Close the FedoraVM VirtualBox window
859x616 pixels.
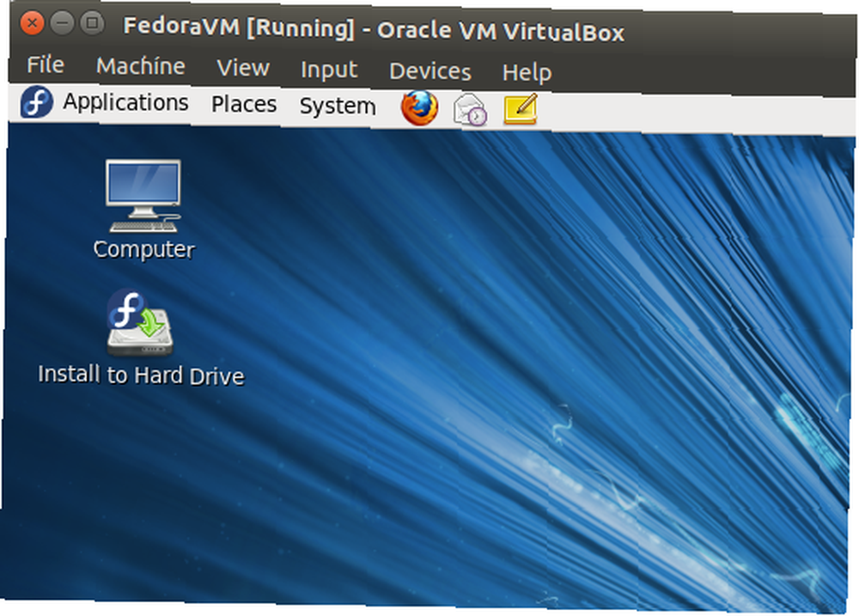[x=33, y=23]
